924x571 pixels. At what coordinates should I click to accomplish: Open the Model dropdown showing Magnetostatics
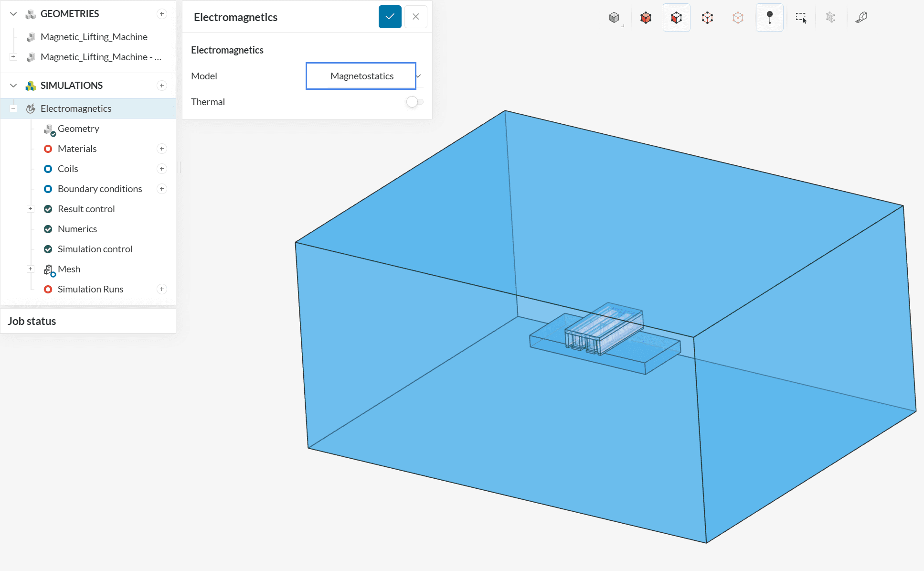(361, 76)
